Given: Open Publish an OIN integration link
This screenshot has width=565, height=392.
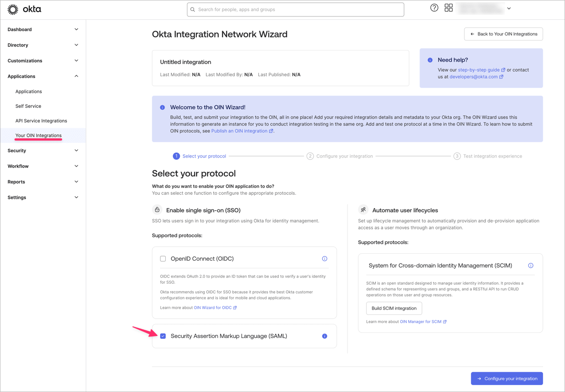Looking at the screenshot, I should coord(242,131).
